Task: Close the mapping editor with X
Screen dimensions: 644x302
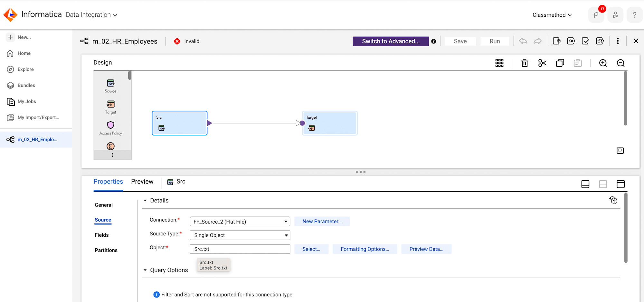Action: (x=636, y=41)
